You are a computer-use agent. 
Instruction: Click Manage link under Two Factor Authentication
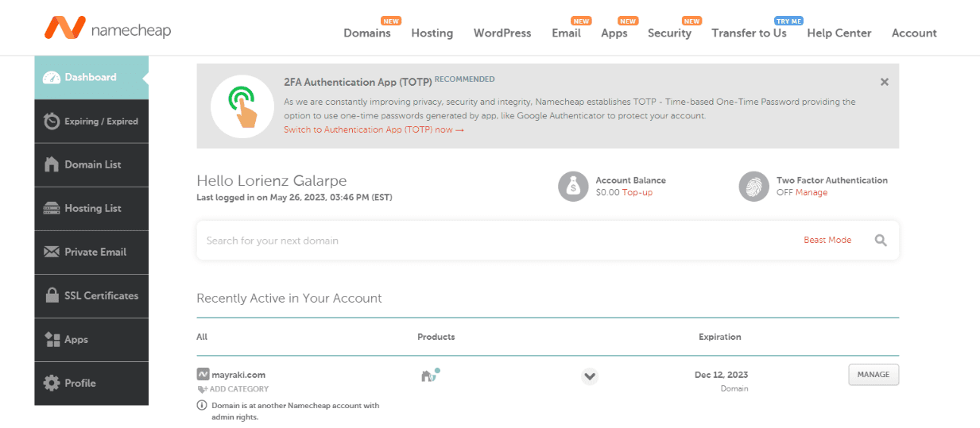coord(812,192)
